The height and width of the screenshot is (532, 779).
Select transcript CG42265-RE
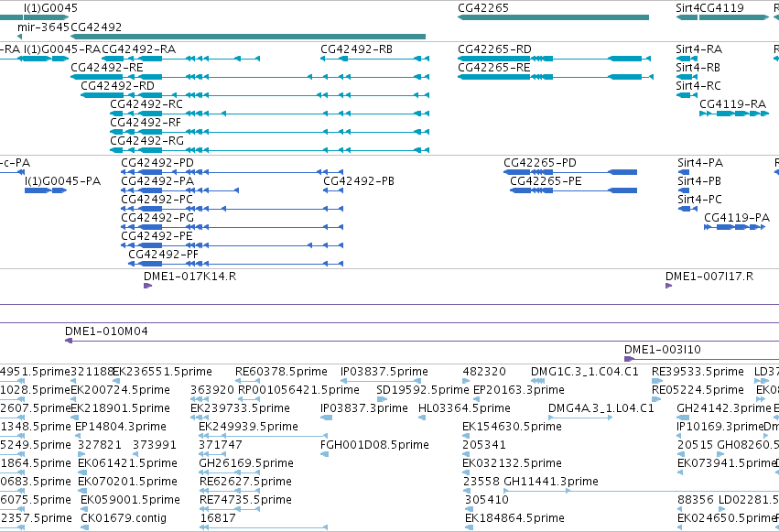click(x=556, y=77)
